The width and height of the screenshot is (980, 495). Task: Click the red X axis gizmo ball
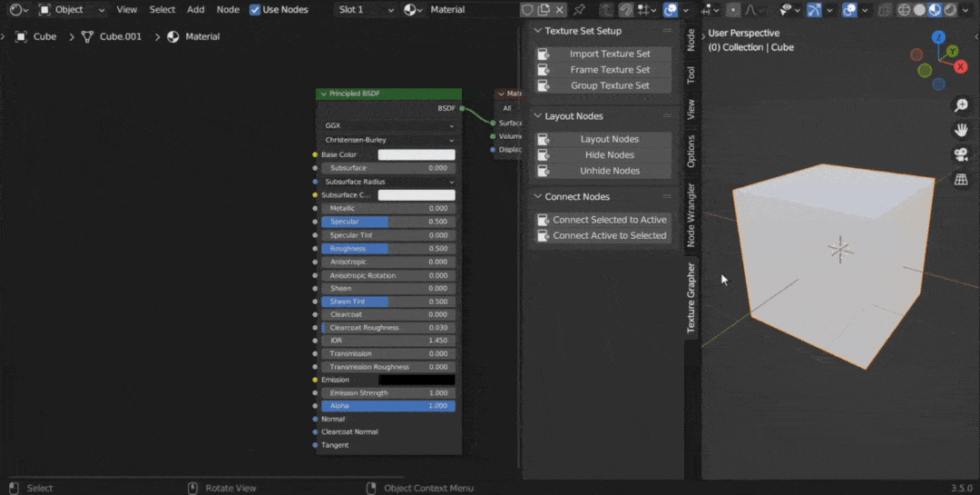961,66
